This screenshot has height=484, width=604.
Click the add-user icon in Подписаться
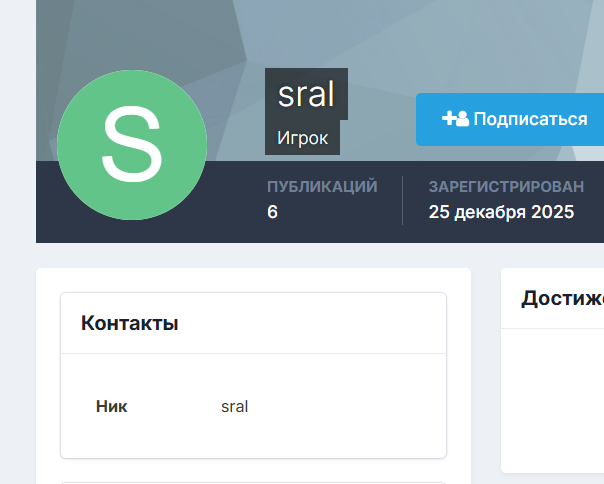(x=455, y=119)
